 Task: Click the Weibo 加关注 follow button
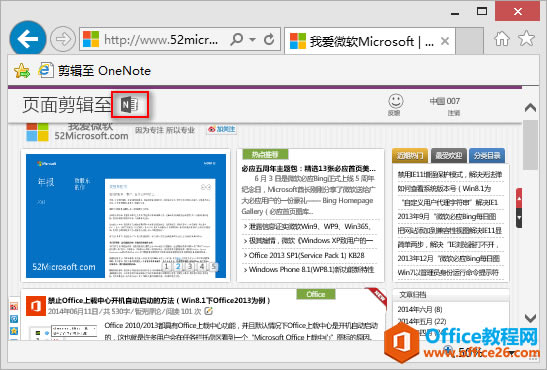coord(222,129)
